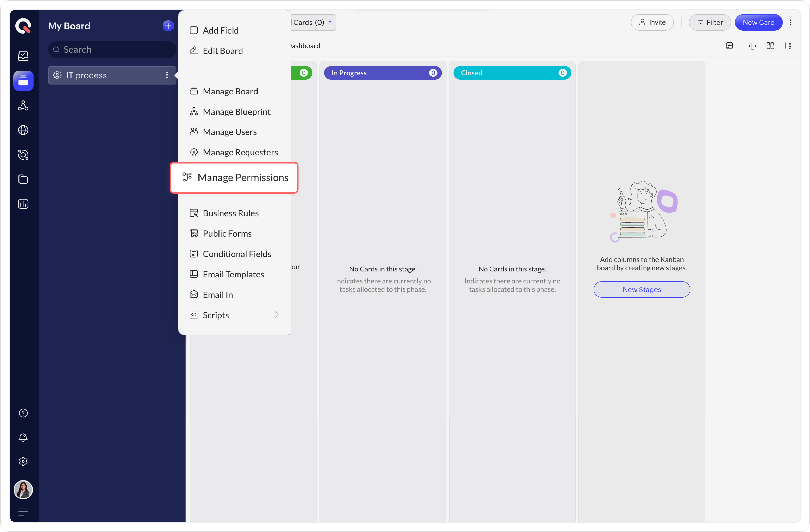The height and width of the screenshot is (532, 810).
Task: Click the board Search input field
Action: 112,50
